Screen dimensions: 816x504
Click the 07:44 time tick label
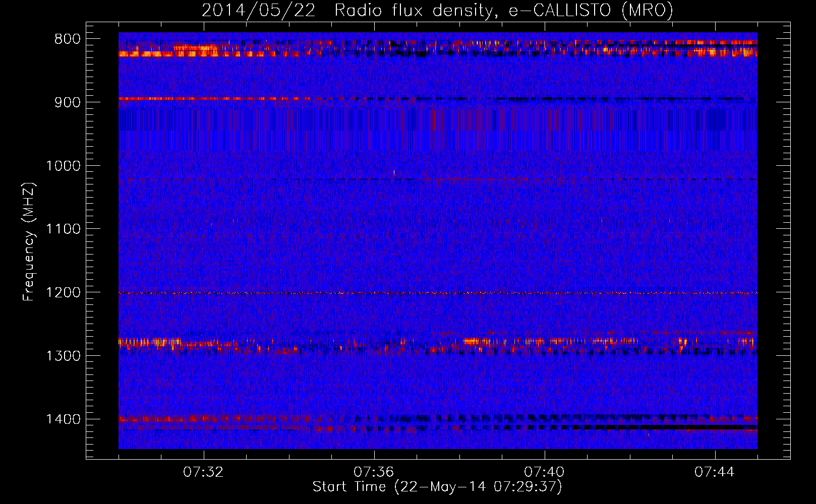point(715,472)
